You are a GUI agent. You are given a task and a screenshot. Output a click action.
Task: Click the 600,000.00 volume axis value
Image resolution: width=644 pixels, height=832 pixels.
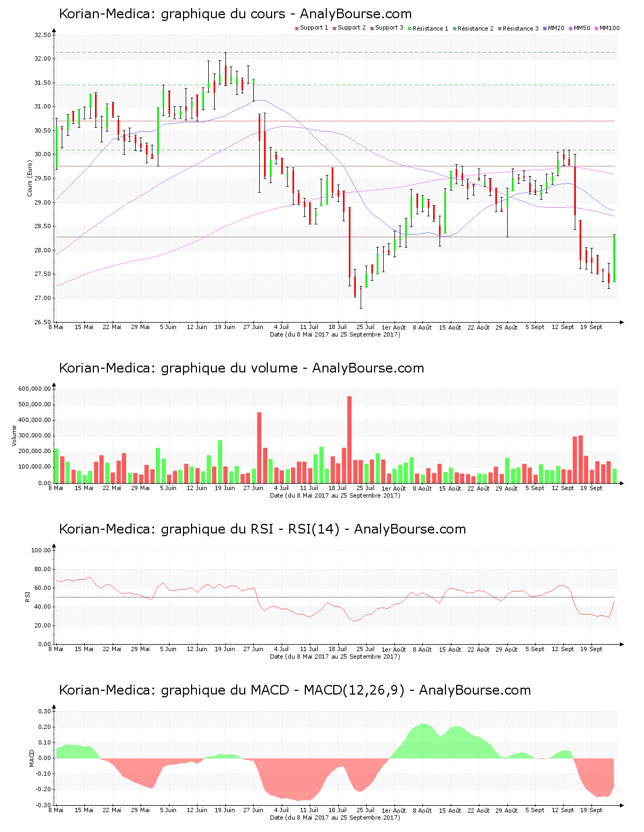(x=35, y=389)
